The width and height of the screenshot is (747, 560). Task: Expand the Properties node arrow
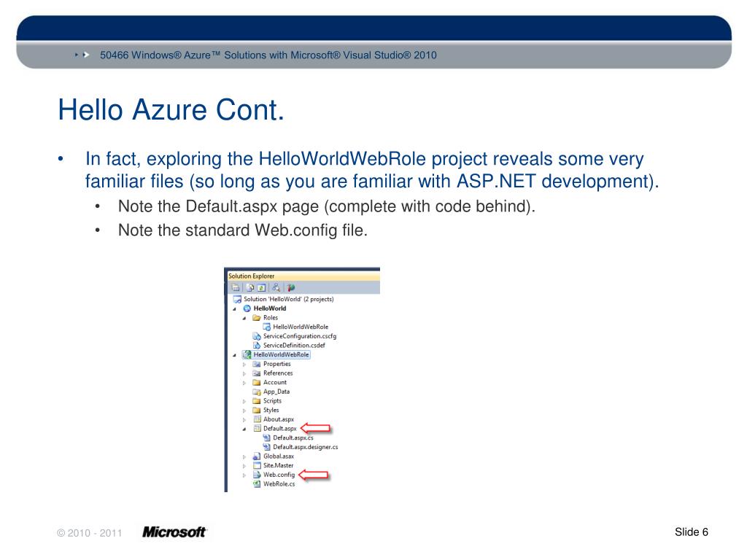point(244,365)
